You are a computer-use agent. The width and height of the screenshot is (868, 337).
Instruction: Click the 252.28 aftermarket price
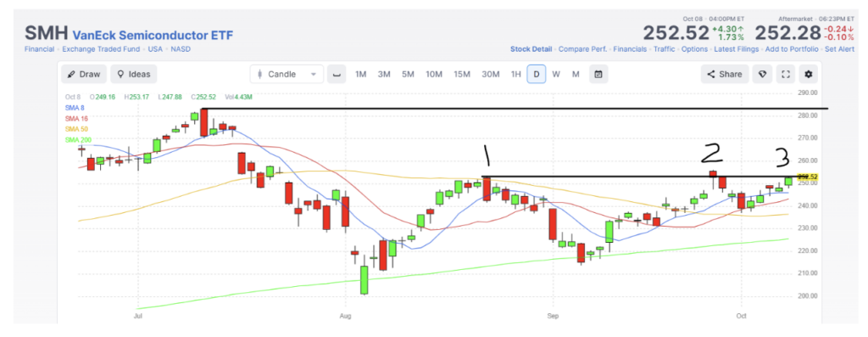pos(788,33)
